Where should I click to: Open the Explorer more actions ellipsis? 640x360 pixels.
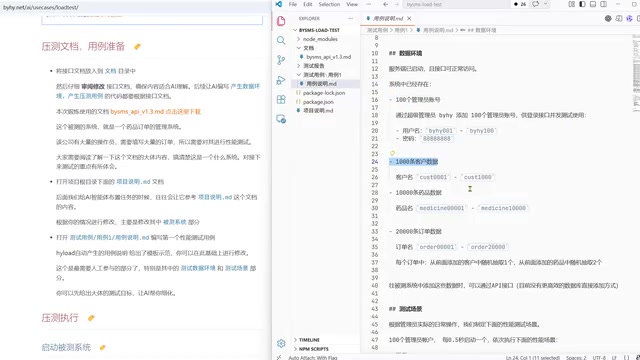coord(350,18)
